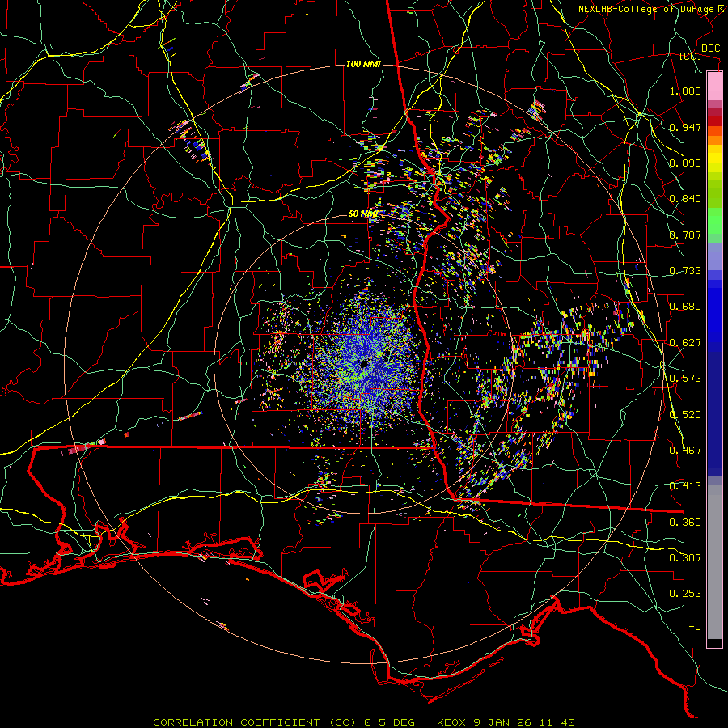Select the 0.733 scale value

click(685, 271)
